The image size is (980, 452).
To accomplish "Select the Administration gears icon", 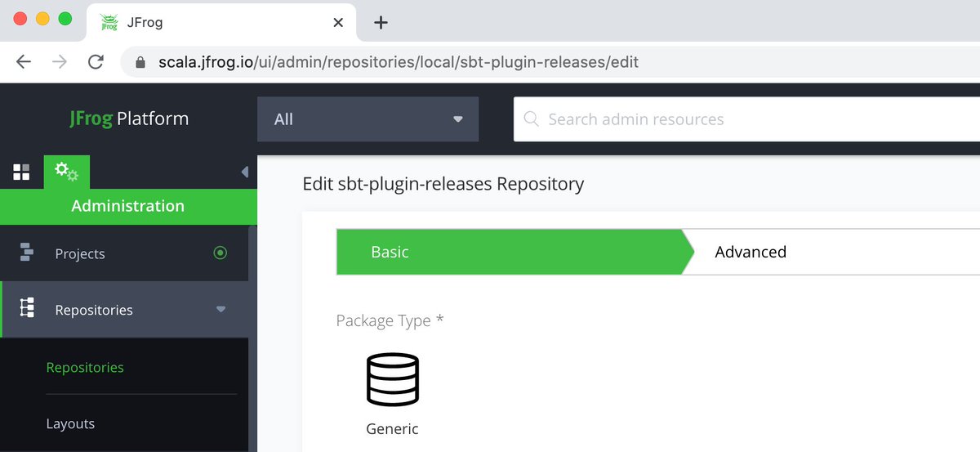I will click(x=66, y=172).
